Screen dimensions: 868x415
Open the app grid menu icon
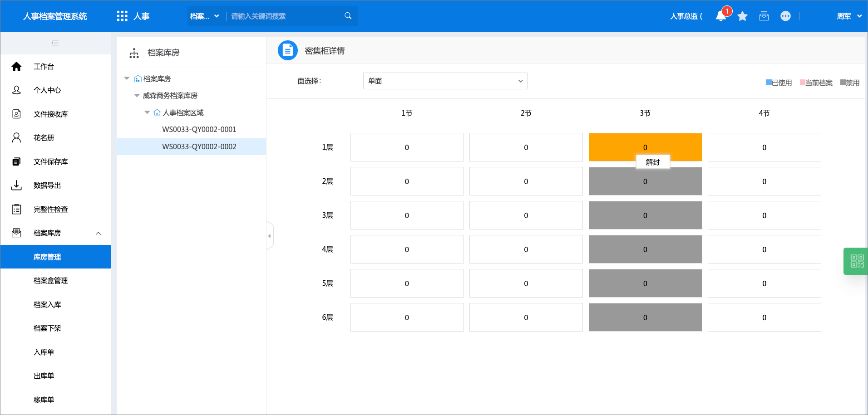click(x=122, y=16)
